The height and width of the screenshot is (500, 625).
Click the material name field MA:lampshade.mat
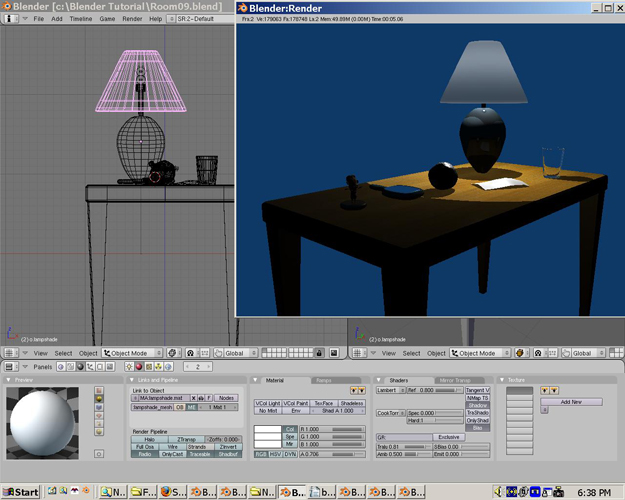pos(163,398)
